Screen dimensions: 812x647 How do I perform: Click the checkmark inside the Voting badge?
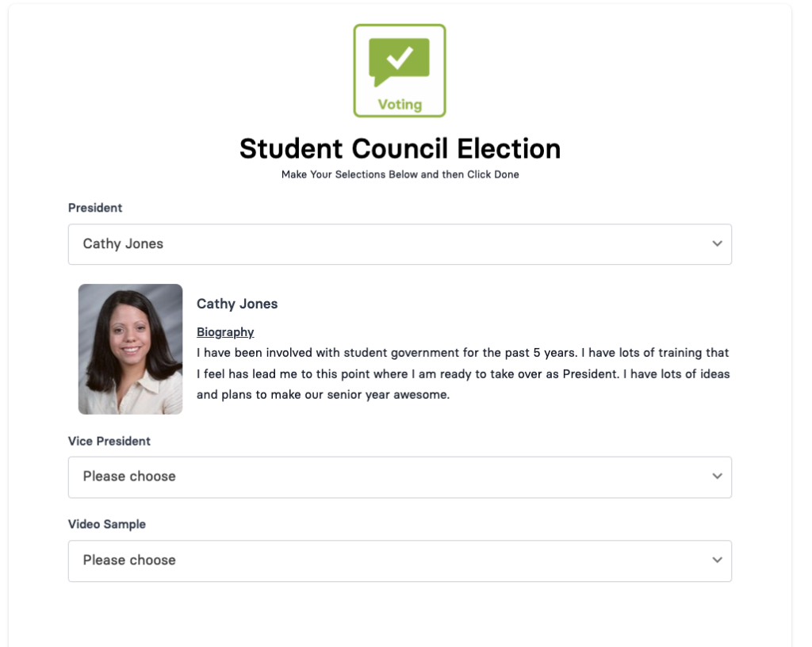(400, 57)
